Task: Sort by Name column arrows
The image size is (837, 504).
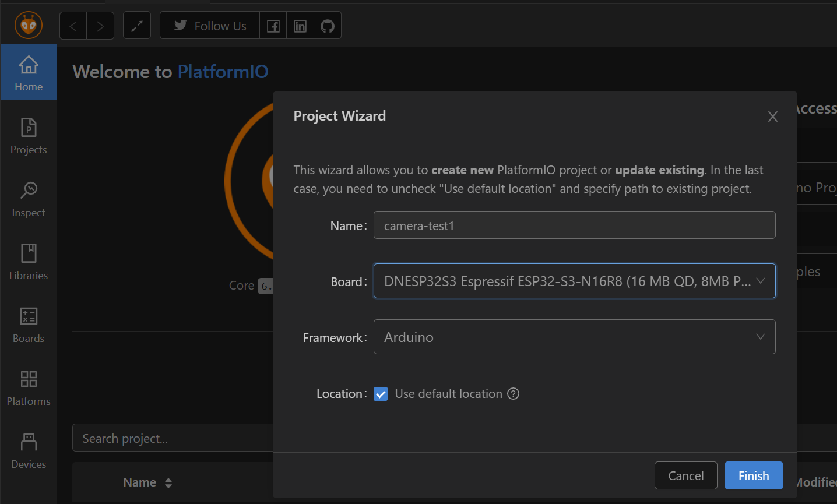Action: coord(168,482)
